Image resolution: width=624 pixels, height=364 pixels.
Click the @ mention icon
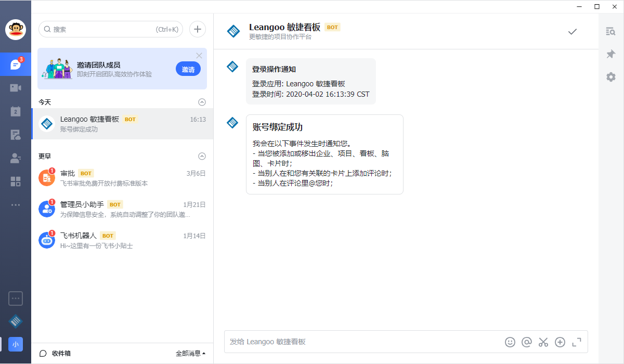point(527,342)
